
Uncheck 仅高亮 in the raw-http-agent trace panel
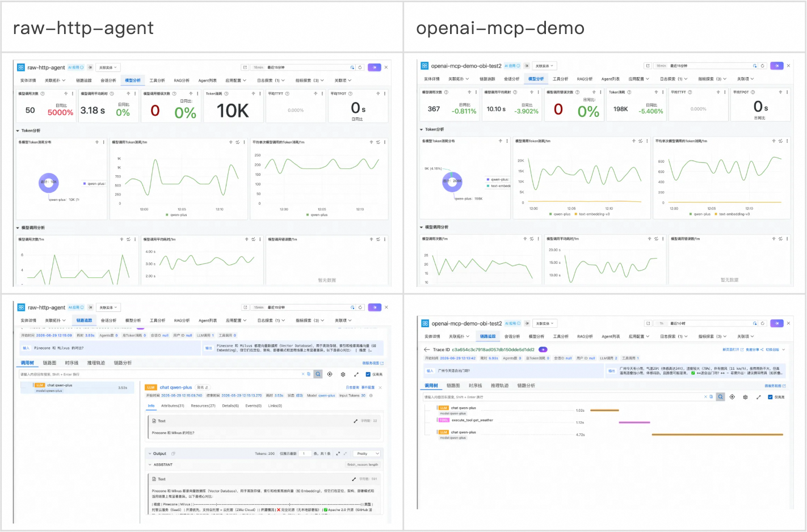tap(368, 374)
